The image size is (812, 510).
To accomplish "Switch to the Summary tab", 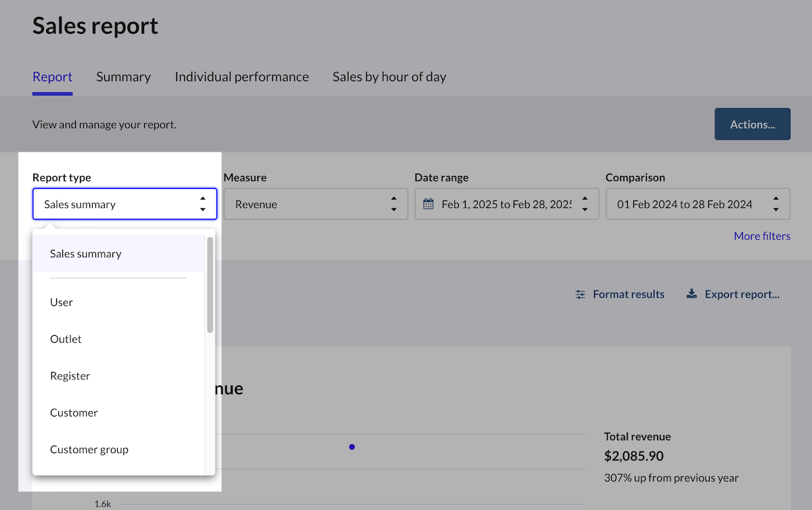I will (x=123, y=77).
